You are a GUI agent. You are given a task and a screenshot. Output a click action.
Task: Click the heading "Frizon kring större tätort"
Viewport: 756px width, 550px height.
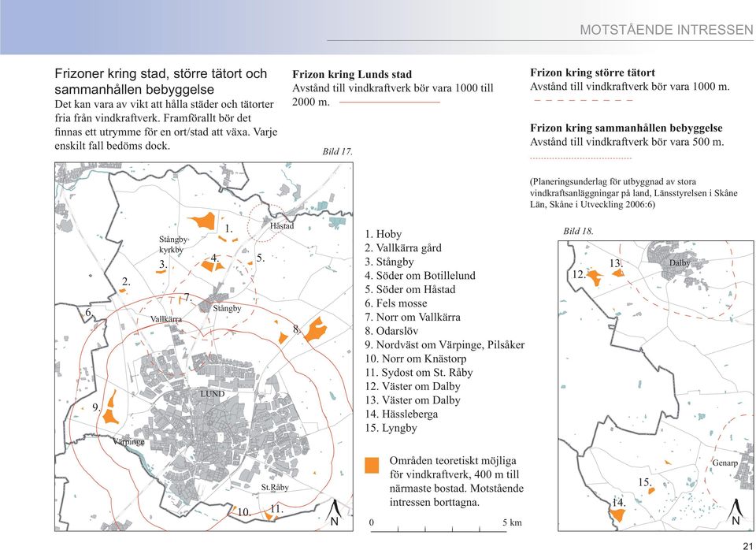pos(592,72)
